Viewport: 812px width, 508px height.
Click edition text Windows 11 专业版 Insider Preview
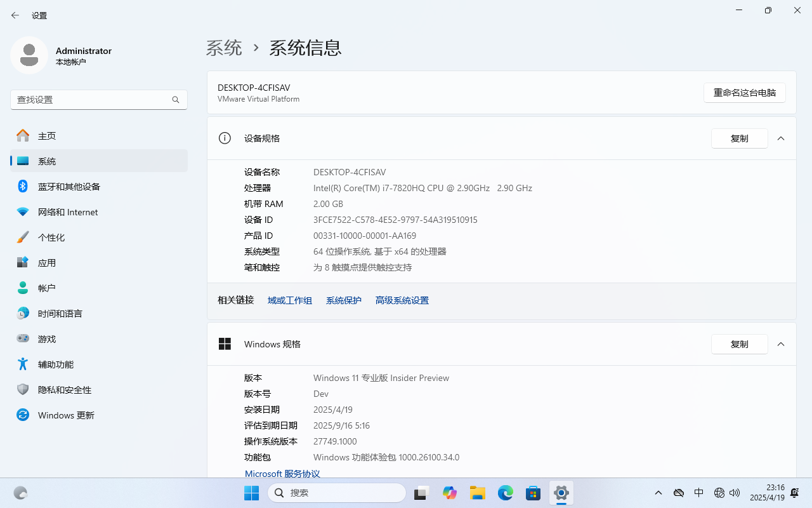(x=381, y=378)
